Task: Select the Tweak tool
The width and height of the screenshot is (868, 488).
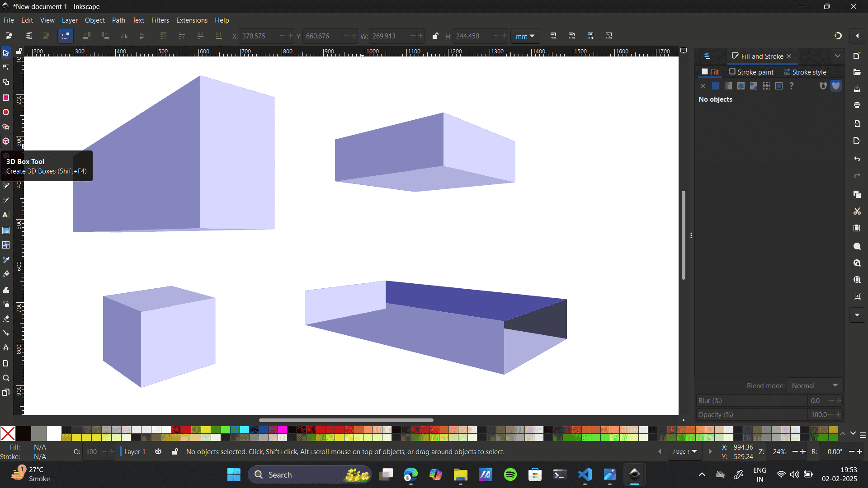Action: coord(6,290)
